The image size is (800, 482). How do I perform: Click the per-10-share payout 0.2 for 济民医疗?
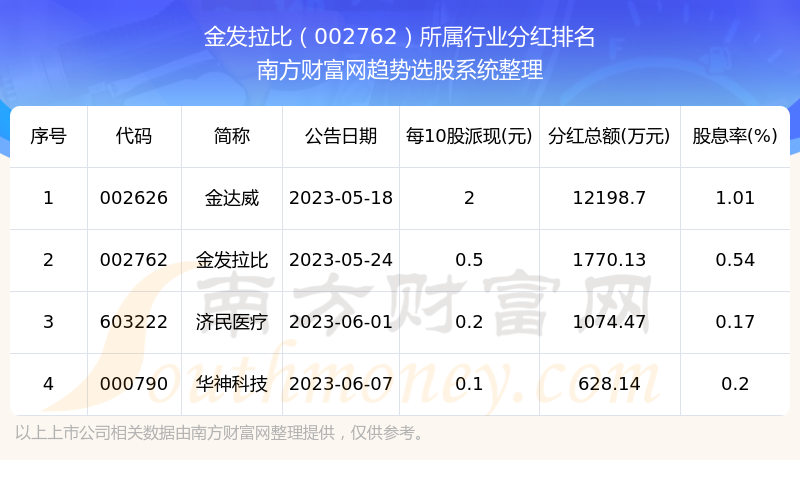coord(469,322)
